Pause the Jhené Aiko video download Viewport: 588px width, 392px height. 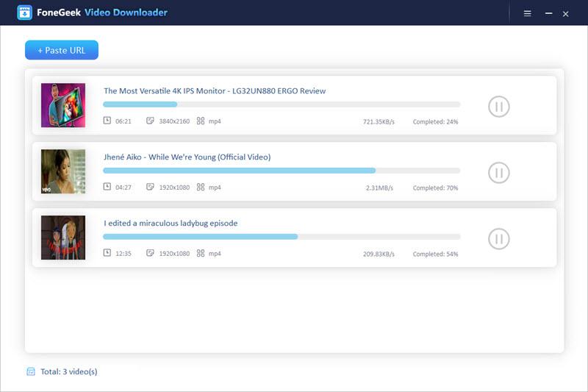pos(499,173)
